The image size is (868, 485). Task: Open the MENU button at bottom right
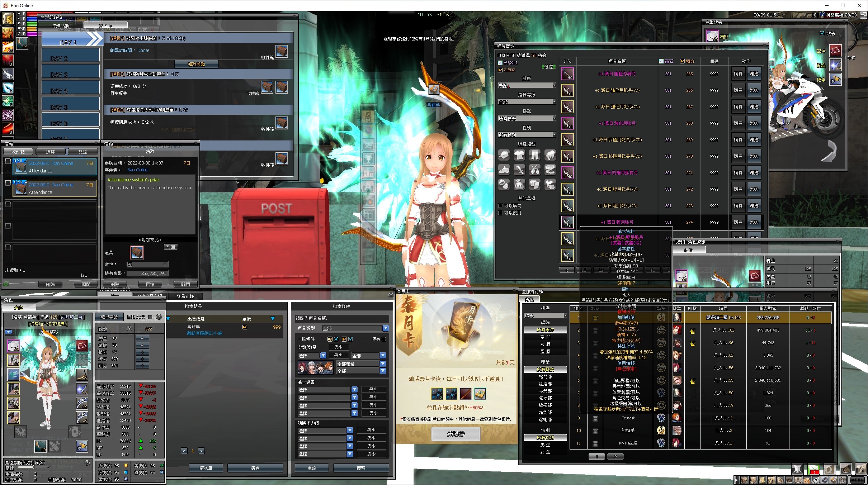(x=857, y=480)
